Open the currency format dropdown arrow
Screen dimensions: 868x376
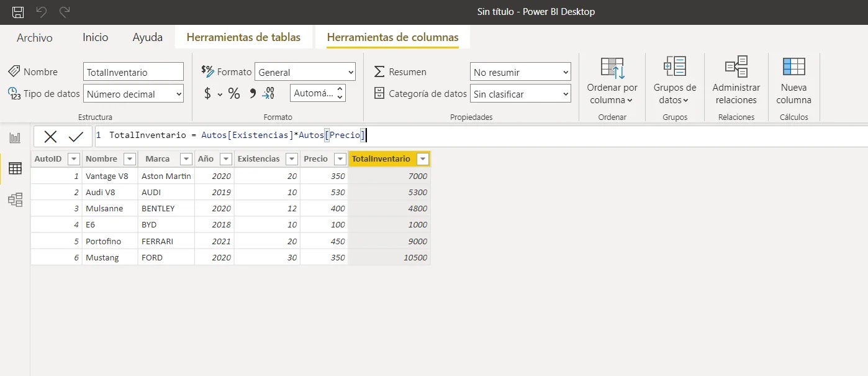click(220, 94)
